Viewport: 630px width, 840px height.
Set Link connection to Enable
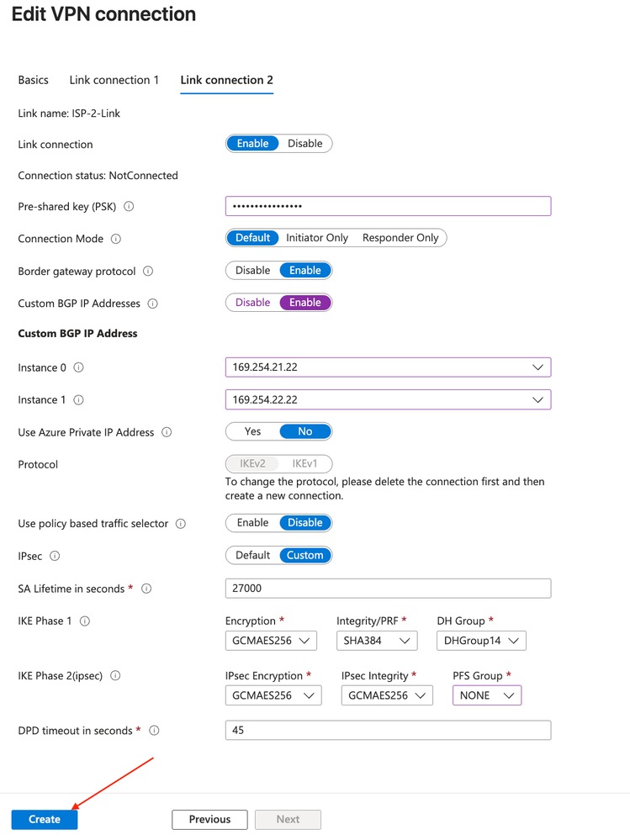252,144
